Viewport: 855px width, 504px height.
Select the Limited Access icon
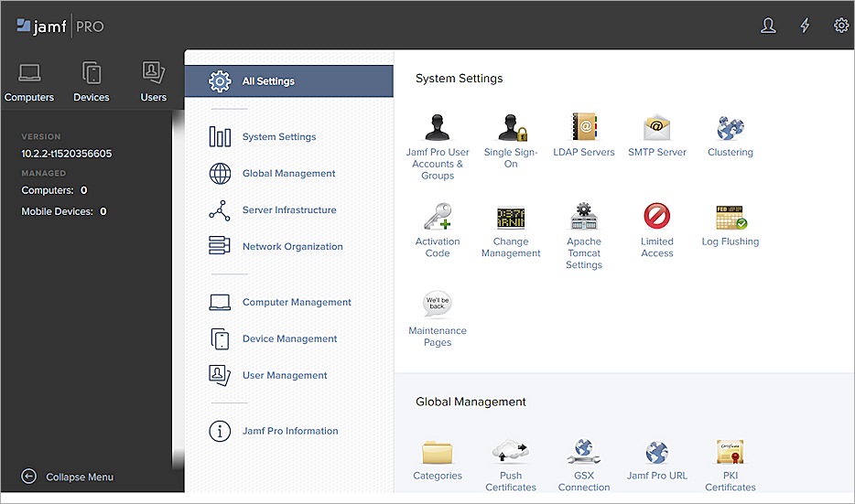[x=657, y=218]
